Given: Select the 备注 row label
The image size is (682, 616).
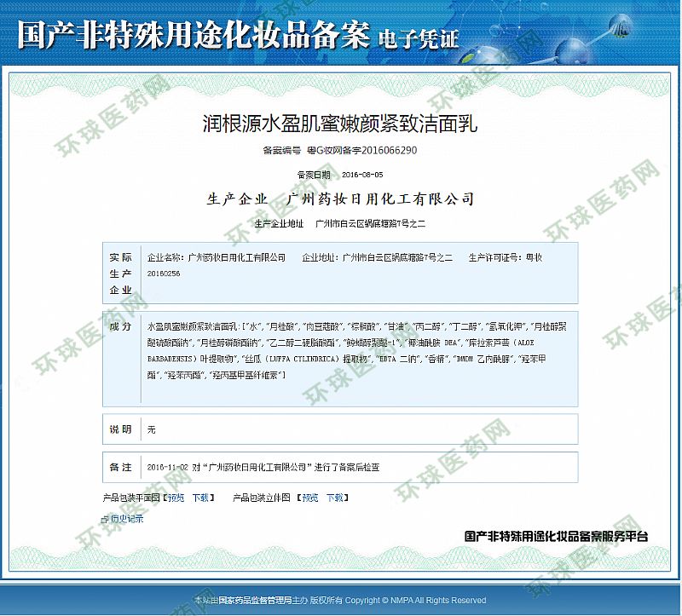Looking at the screenshot, I should coord(120,468).
